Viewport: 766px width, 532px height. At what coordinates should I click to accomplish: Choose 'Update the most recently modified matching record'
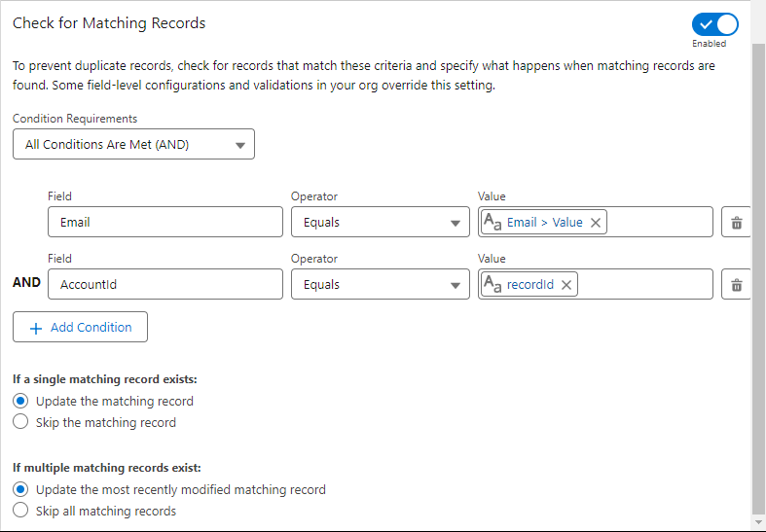(20, 489)
